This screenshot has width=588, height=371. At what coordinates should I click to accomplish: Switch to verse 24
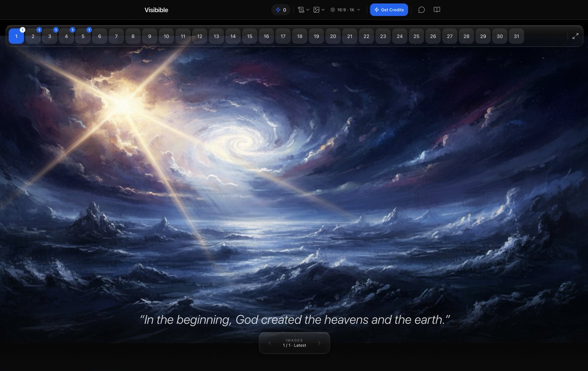[x=399, y=36]
